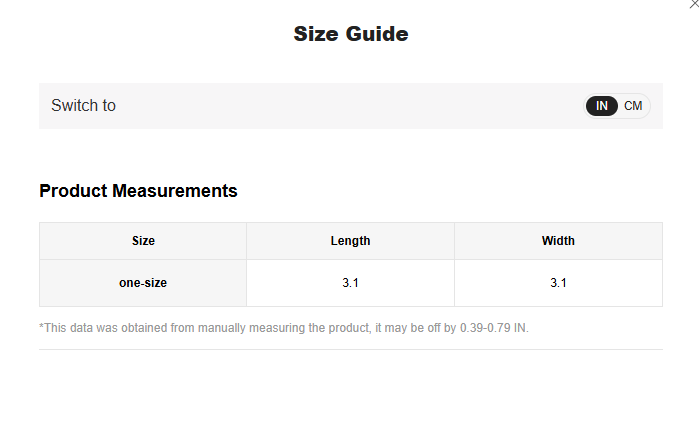Click "0.39-0.79 IN" in the disclaimer
Screen dimensions: 699x429
[x=493, y=328]
